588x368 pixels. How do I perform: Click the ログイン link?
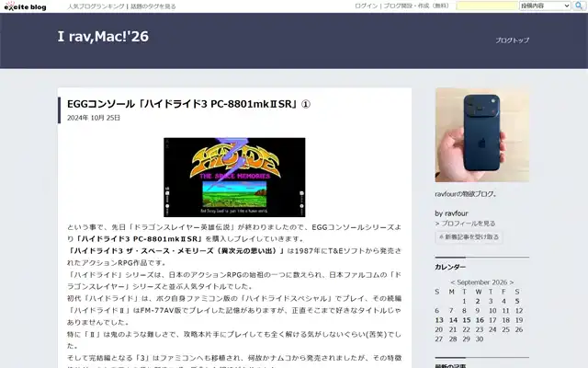point(366,6)
